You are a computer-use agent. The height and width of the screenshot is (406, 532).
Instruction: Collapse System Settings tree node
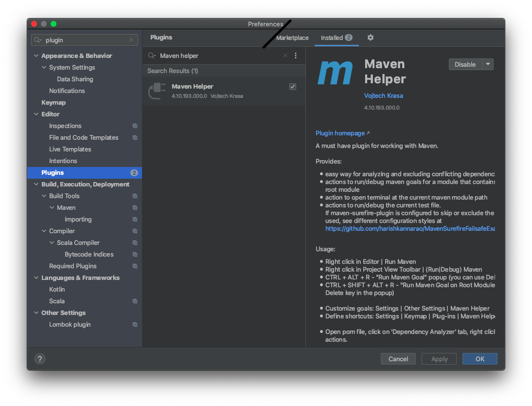point(44,67)
